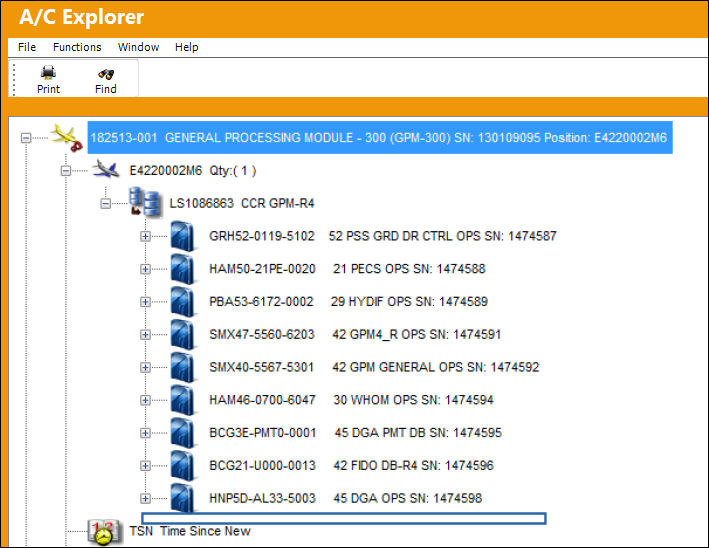Click the Find toolbar label
This screenshot has height=548, width=709.
[x=106, y=89]
